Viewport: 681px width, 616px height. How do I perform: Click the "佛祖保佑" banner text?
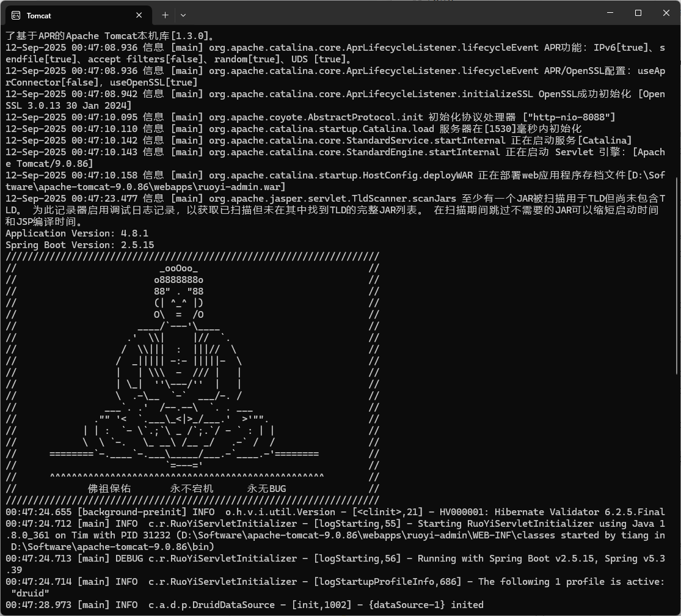(109, 489)
